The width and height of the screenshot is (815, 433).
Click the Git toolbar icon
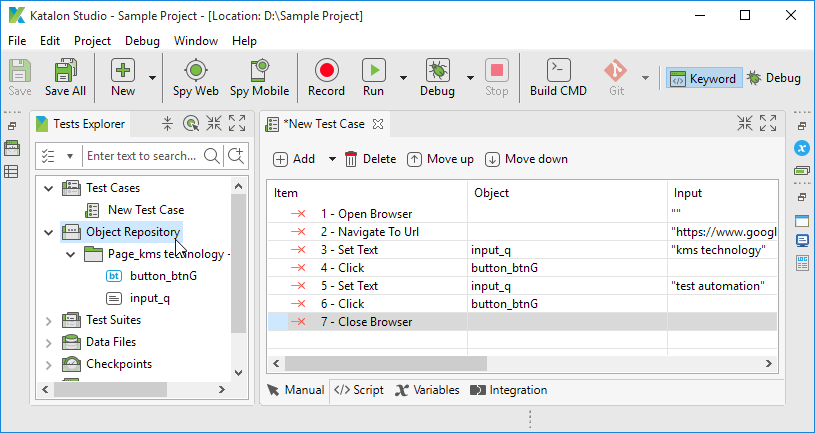click(616, 71)
